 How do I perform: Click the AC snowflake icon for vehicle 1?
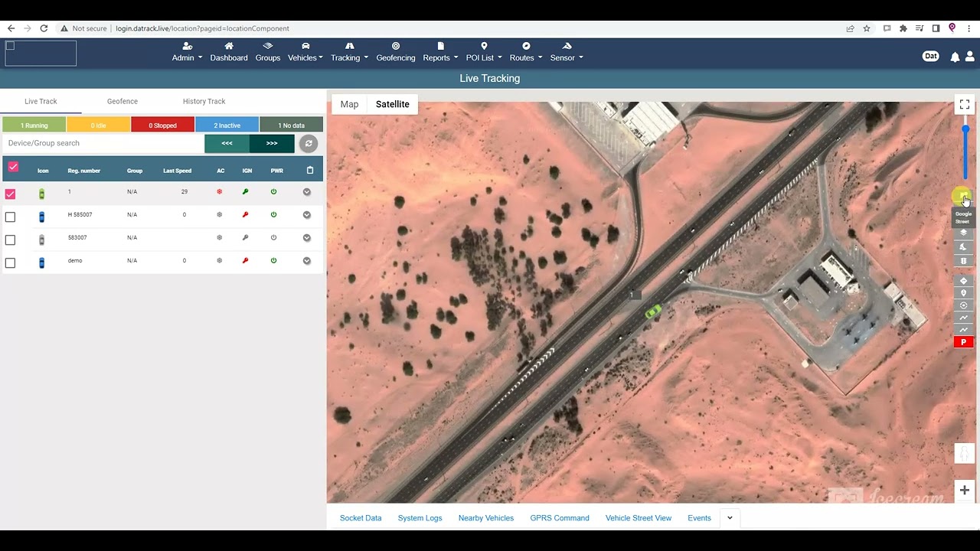tap(220, 192)
